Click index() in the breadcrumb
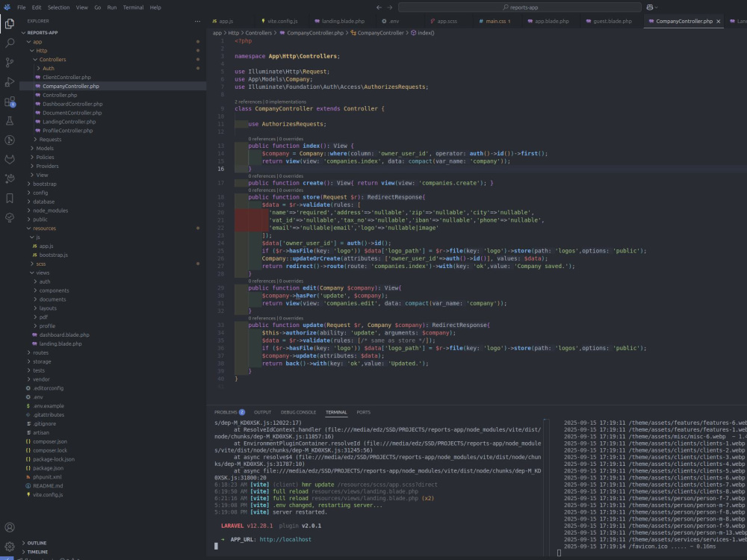Viewport: 747px width, 560px height. [426, 33]
